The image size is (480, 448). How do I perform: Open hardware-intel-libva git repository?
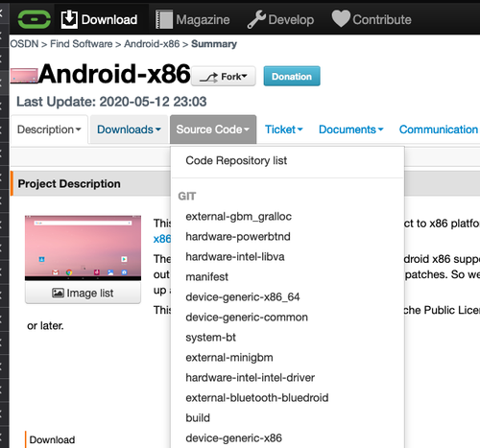pyautogui.click(x=287, y=257)
